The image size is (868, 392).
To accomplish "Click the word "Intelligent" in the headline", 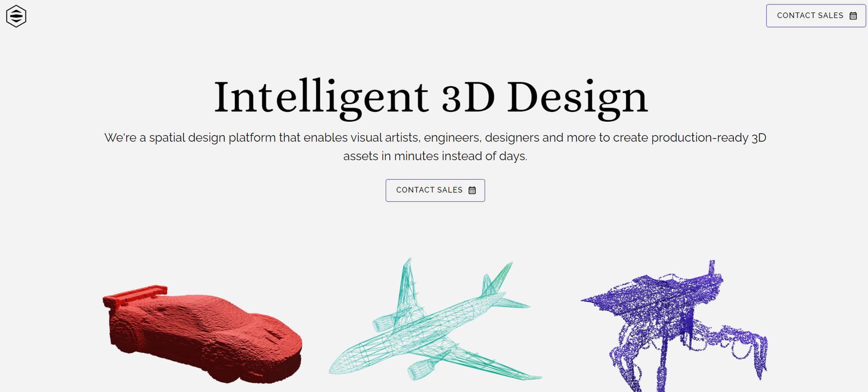I will click(x=321, y=98).
